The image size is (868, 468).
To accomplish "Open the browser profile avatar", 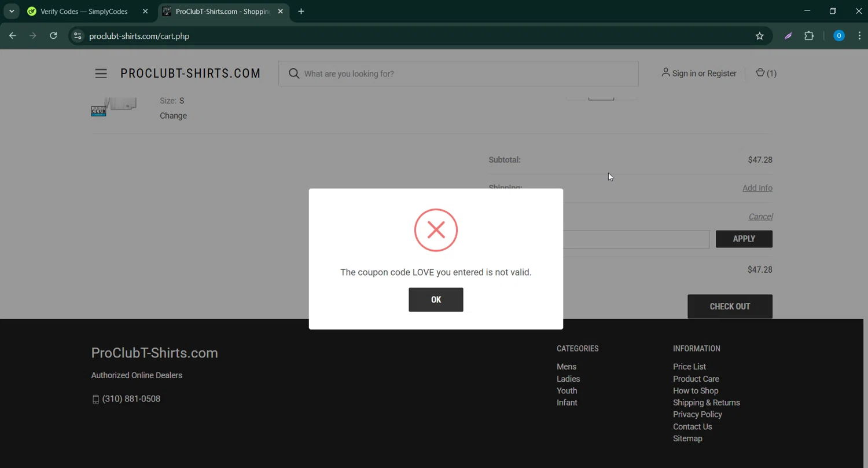I will 838,36.
